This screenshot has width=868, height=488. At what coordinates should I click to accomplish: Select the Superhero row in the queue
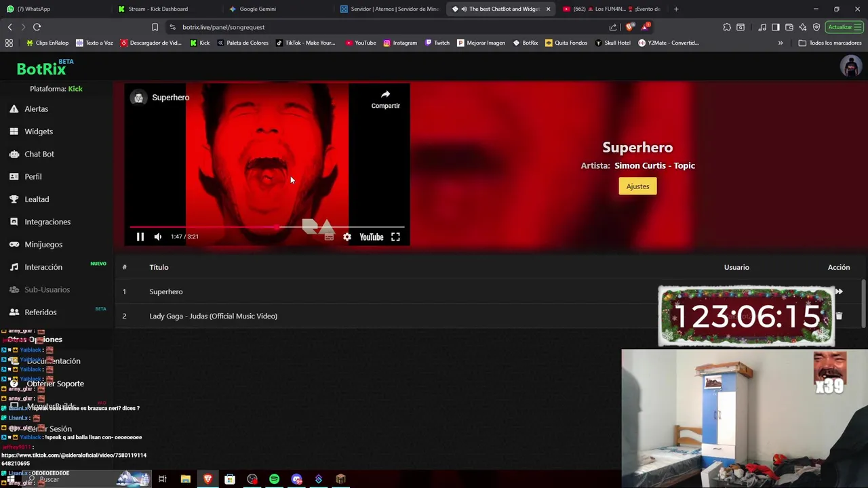pos(488,291)
